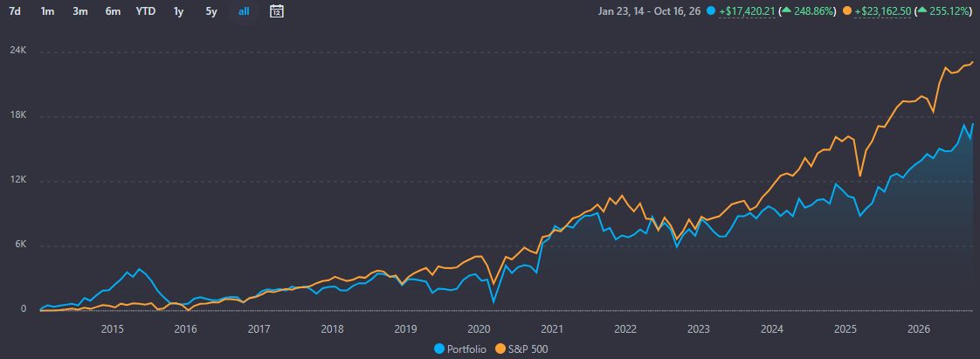Click the +$23,162.50 S&P 500 gain value
Screen dimensions: 980x359
click(882, 11)
